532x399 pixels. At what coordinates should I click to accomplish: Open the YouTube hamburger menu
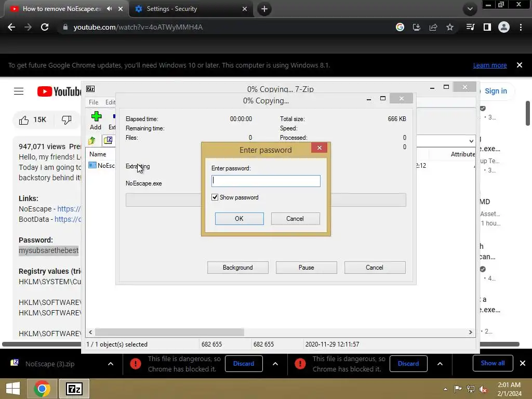click(x=19, y=91)
